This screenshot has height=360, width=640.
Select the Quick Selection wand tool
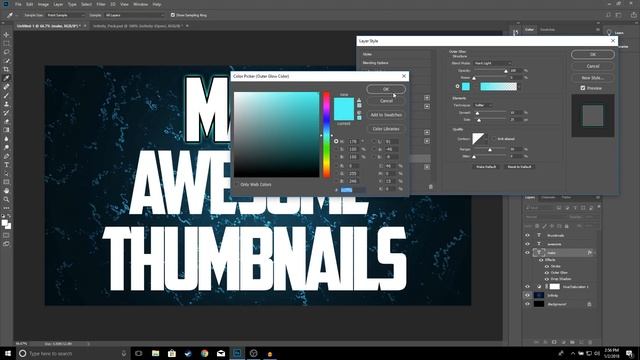coord(6,60)
